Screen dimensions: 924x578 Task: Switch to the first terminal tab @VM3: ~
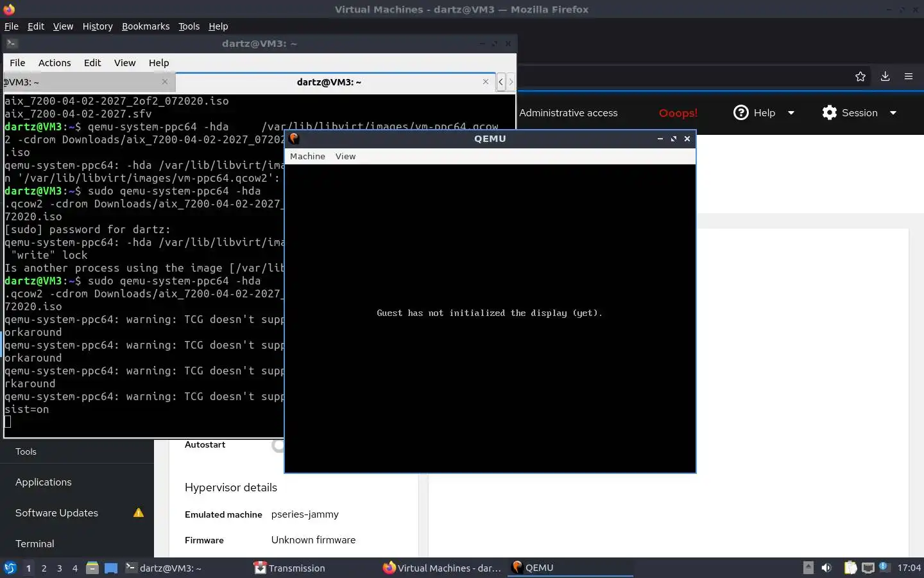click(89, 82)
